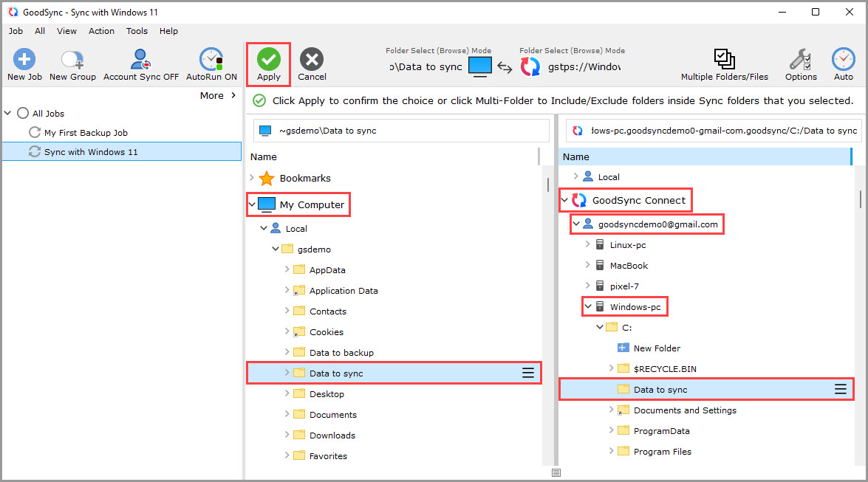The width and height of the screenshot is (868, 482).
Task: Cancel the folder selection
Action: pos(312,59)
